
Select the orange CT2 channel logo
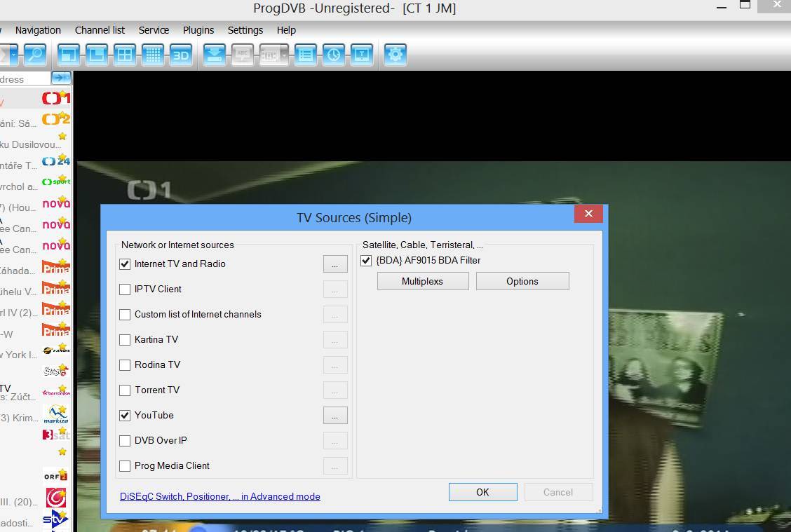56,119
